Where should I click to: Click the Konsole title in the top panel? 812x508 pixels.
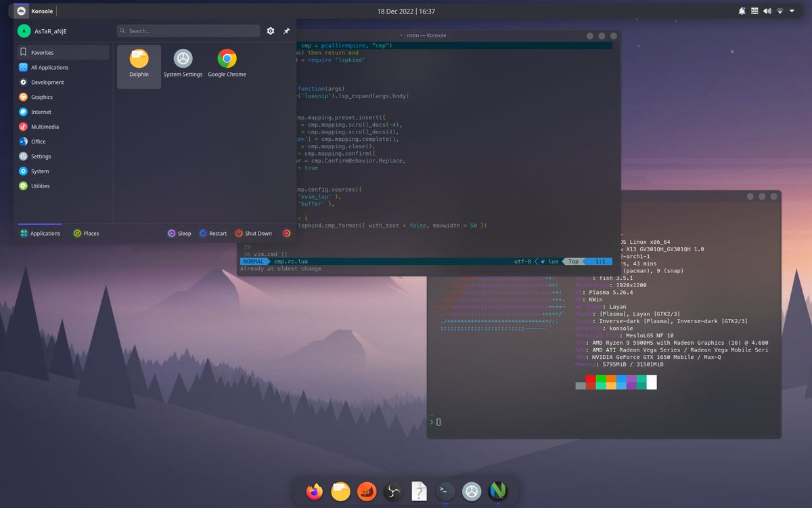[x=42, y=11]
